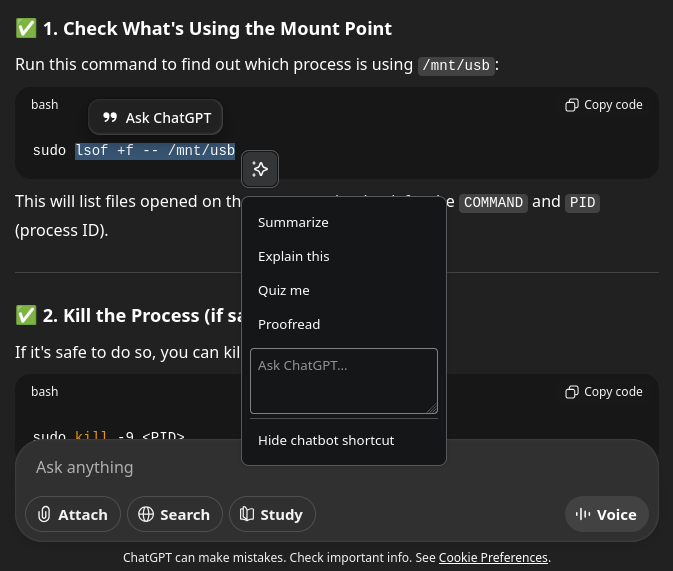Click the Ask ChatGPT quote popup

click(157, 118)
